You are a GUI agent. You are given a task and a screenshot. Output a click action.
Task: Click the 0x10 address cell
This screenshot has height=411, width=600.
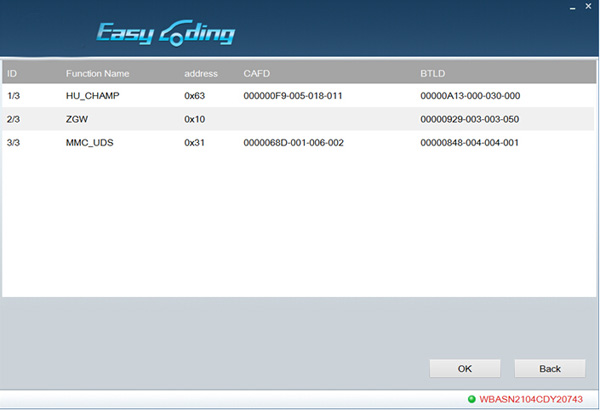click(195, 119)
